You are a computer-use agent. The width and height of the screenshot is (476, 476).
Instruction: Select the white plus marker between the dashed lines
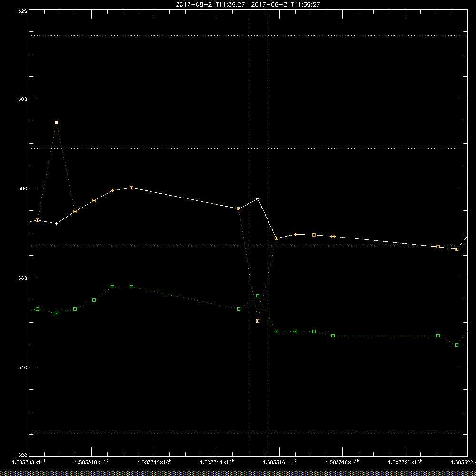[258, 199]
